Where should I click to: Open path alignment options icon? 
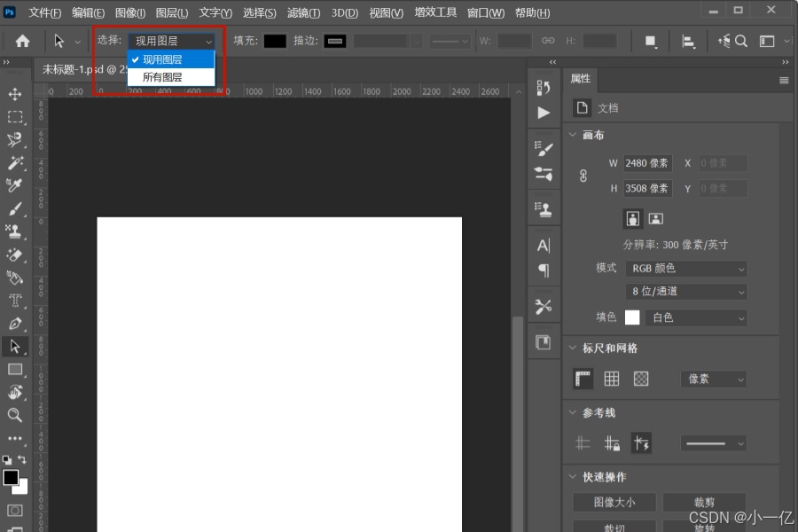point(689,42)
